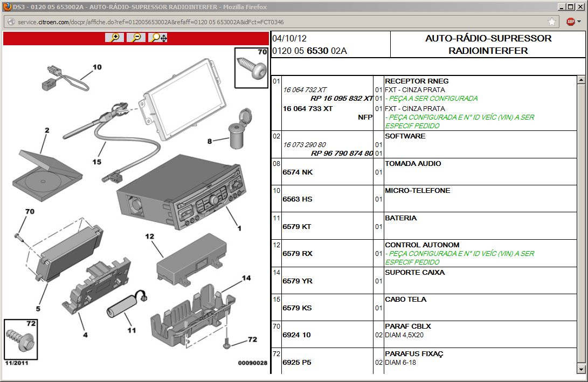Click part number 16 073 290 80
Viewport: 588px width, 382px height.
click(305, 145)
